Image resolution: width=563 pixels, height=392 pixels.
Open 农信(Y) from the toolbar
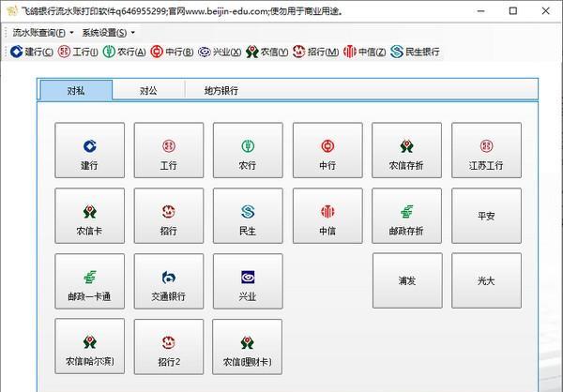pos(267,52)
